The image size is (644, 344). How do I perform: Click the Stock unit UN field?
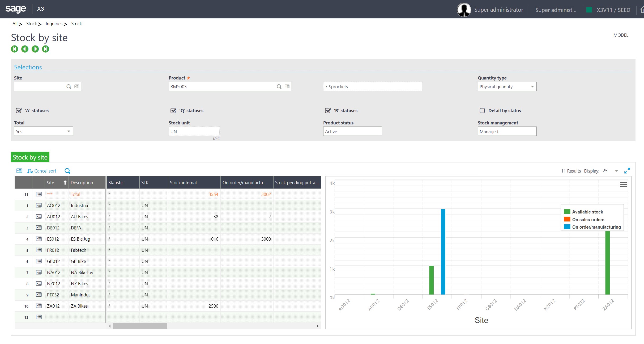click(x=194, y=131)
